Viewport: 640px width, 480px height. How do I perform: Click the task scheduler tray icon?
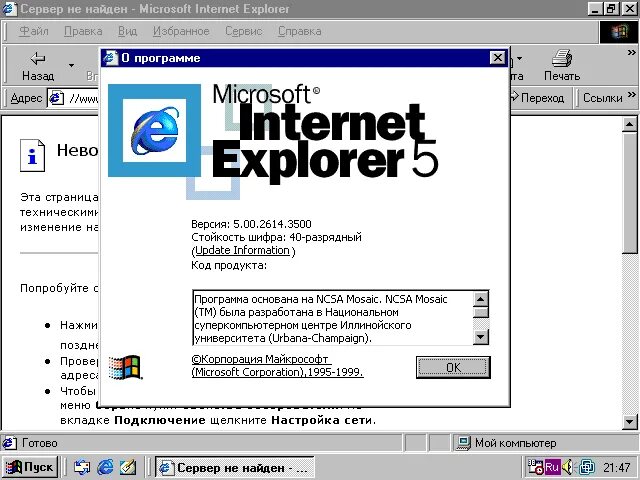pos(535,467)
